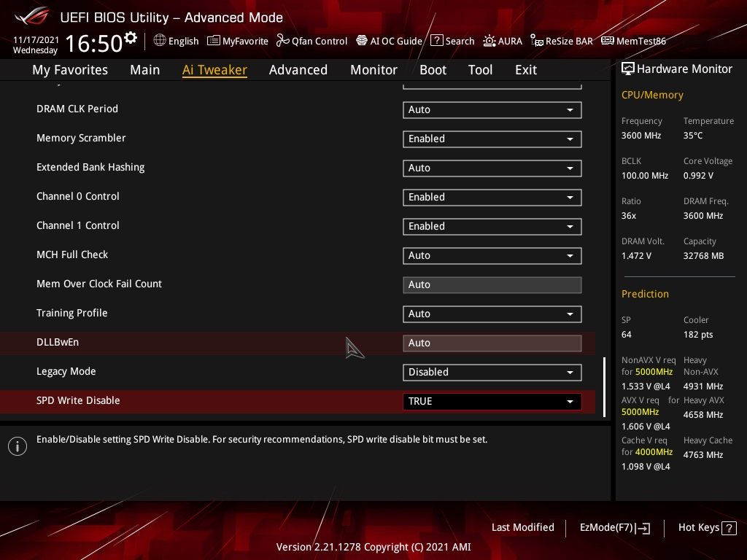The height and width of the screenshot is (560, 747).
Task: Select the Channel 1 Control label
Action: click(77, 225)
